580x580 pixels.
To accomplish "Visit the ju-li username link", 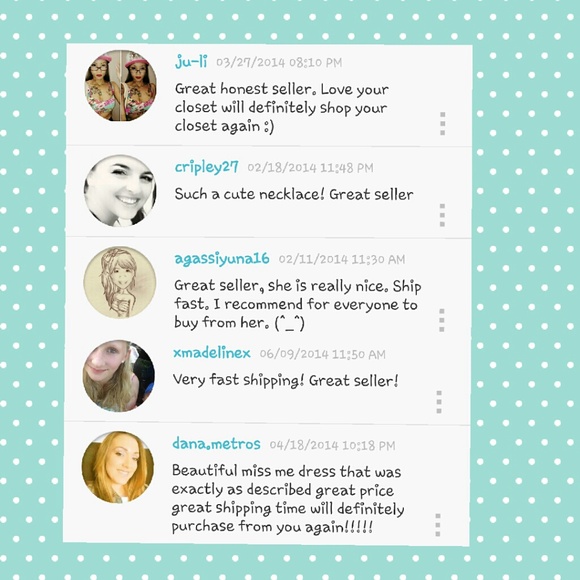I will (191, 61).
